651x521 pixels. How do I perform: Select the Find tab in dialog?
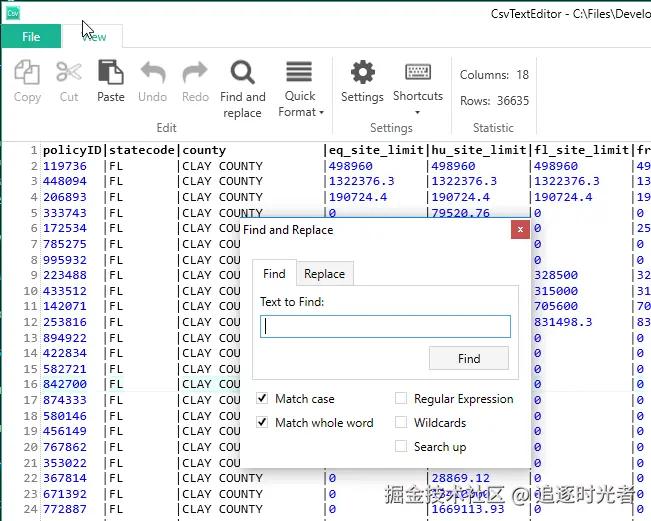[274, 274]
